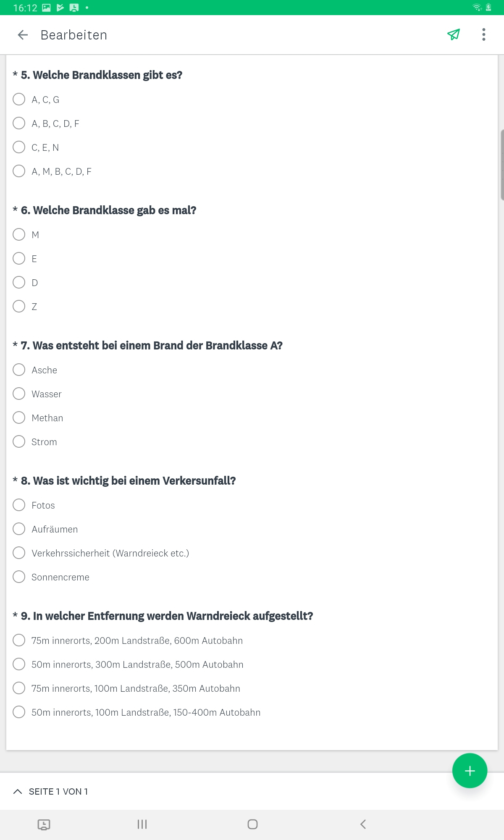This screenshot has width=504, height=840.
Task: Open Android recent apps button
Action: (142, 824)
